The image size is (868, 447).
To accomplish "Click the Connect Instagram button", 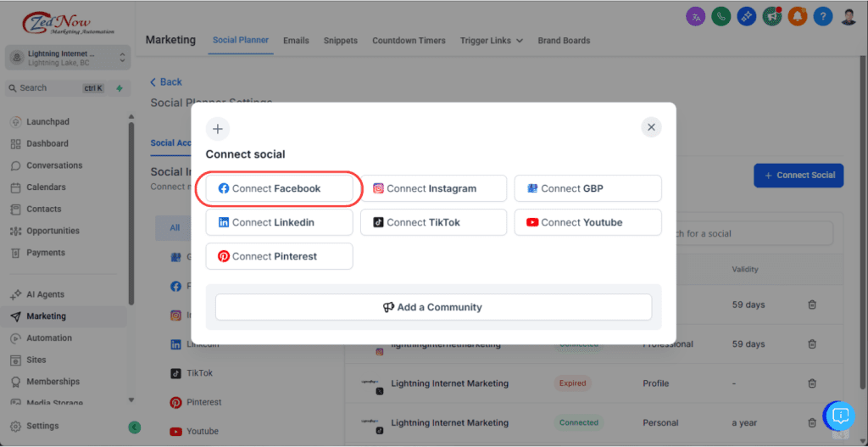I will (x=433, y=188).
